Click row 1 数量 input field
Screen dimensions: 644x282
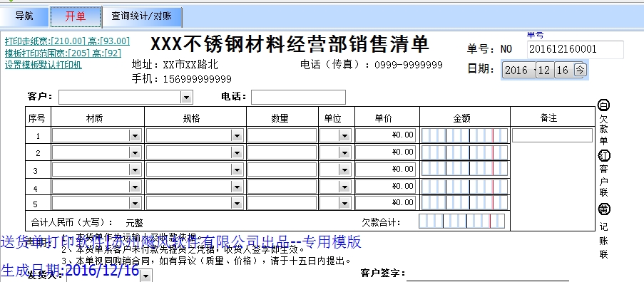tap(282, 136)
